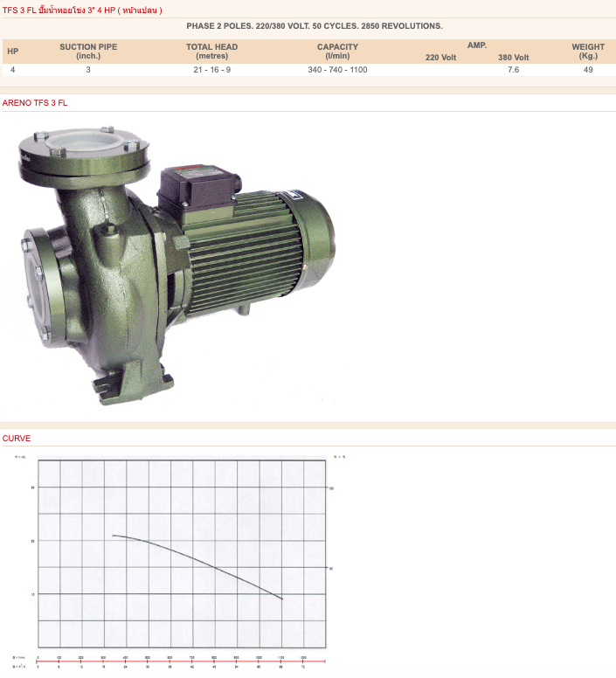The image size is (616, 678).
Task: Click the HP value 4
Action: click(12, 70)
